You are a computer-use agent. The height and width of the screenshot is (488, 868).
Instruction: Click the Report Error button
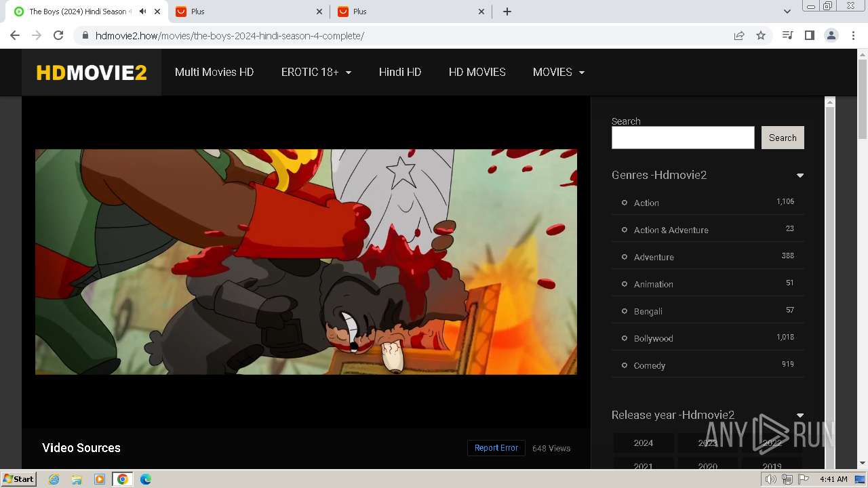496,448
